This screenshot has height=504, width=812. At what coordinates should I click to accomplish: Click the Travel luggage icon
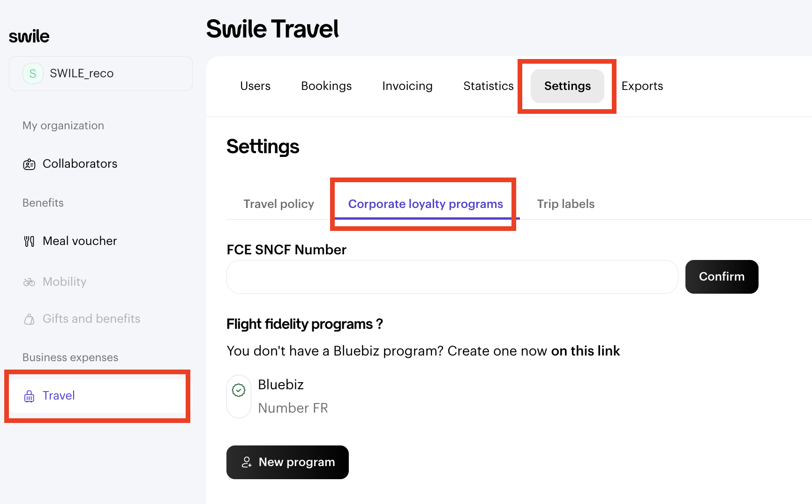pyautogui.click(x=29, y=396)
